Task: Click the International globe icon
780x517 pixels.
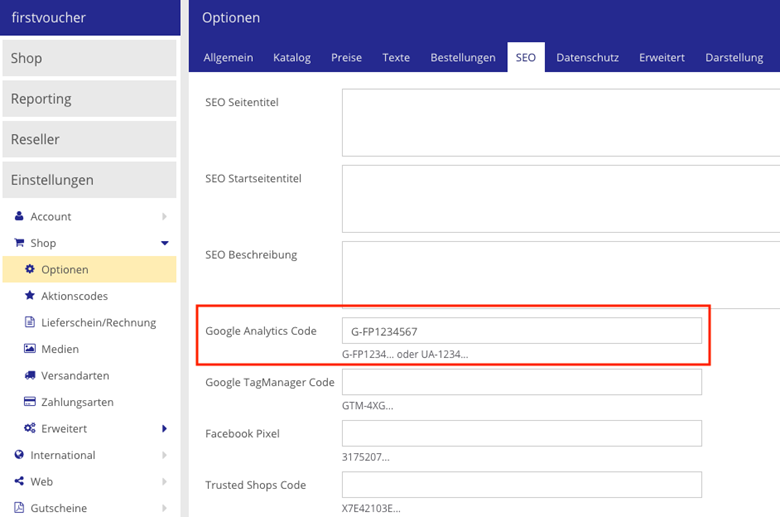Action: [19, 454]
